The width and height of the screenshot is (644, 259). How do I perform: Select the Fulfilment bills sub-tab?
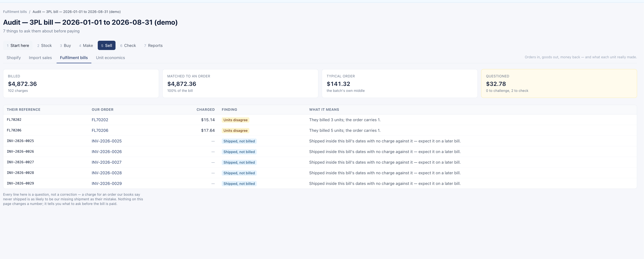[x=74, y=58]
